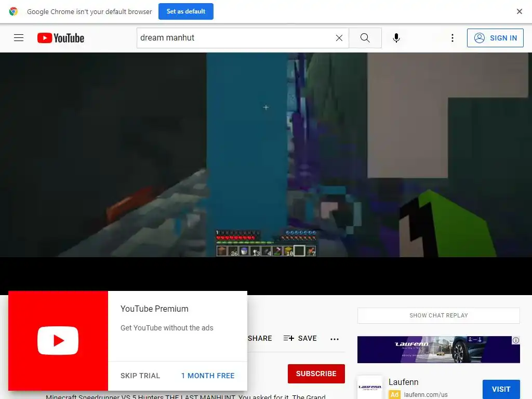This screenshot has width=532, height=399.
Task: Click the SIGN IN button
Action: (495, 38)
